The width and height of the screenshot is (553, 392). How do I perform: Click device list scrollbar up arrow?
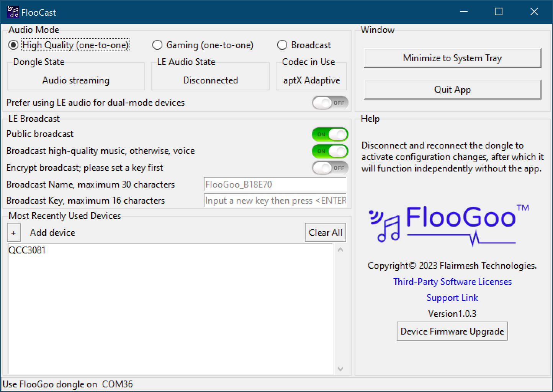[x=340, y=250]
